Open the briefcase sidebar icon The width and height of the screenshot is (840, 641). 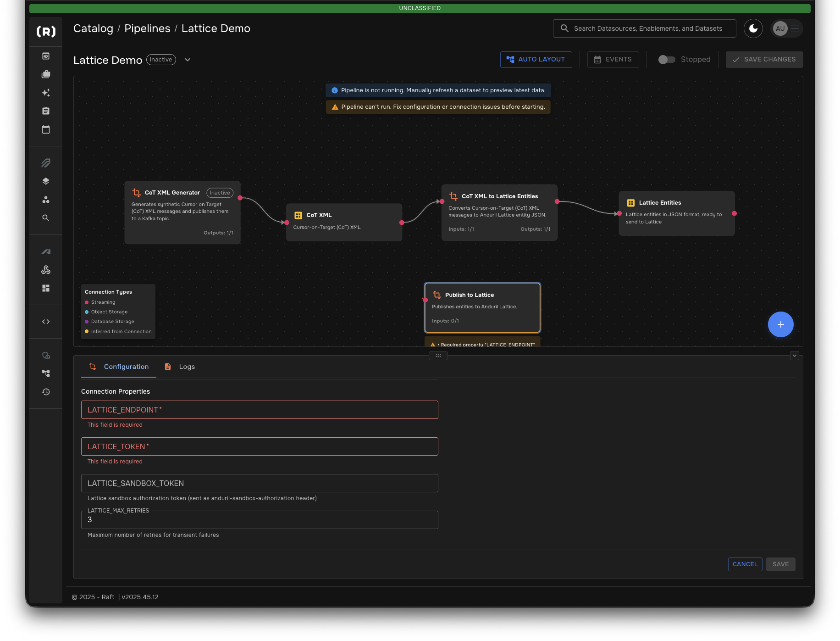46,74
